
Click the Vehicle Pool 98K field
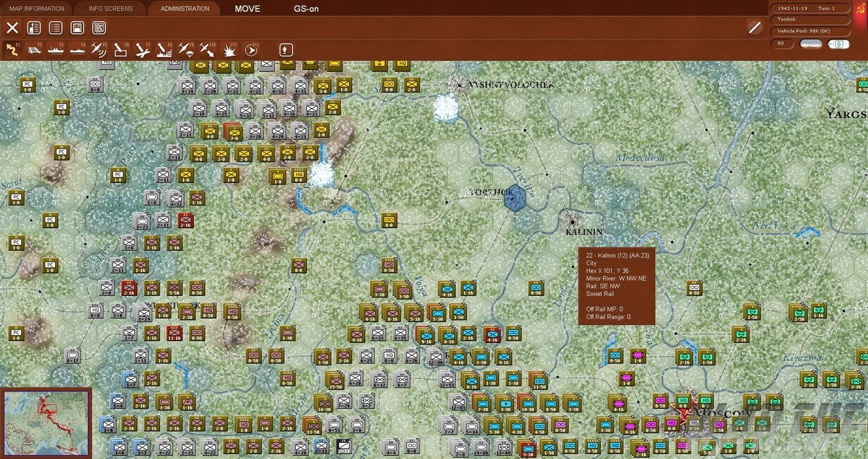810,30
